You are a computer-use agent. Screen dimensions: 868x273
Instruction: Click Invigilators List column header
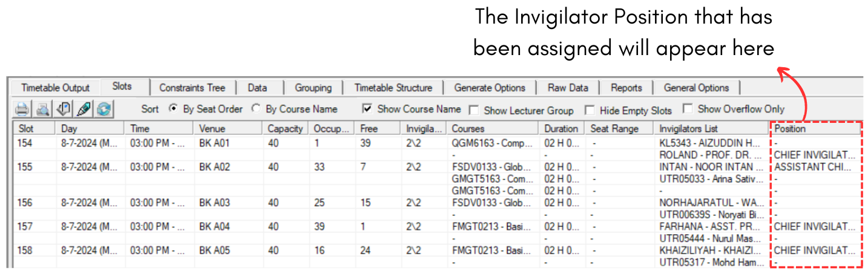[x=688, y=129]
